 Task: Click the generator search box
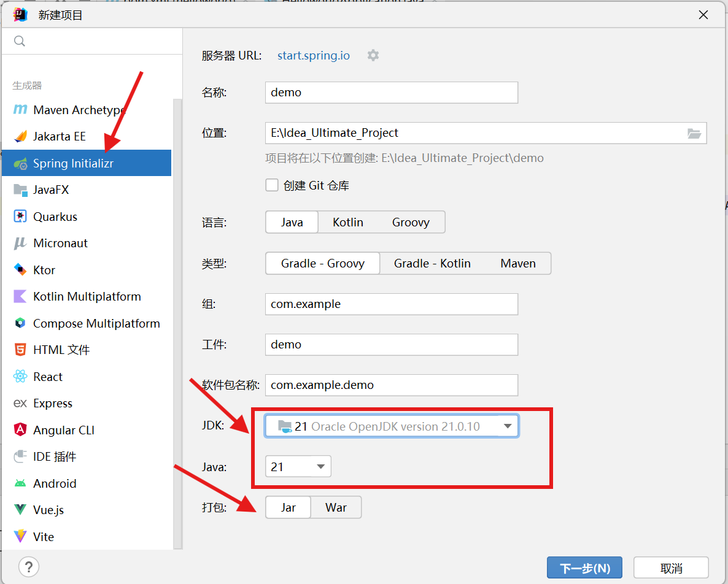(x=92, y=41)
